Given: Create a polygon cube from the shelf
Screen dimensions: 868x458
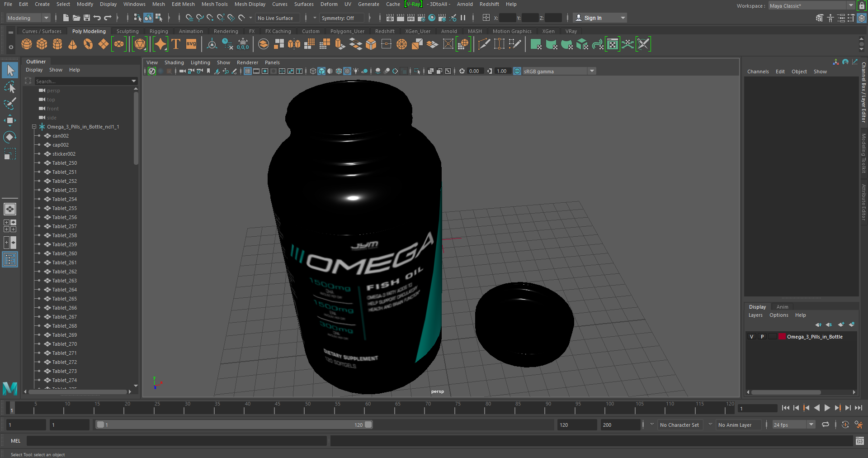Looking at the screenshot, I should 42,44.
